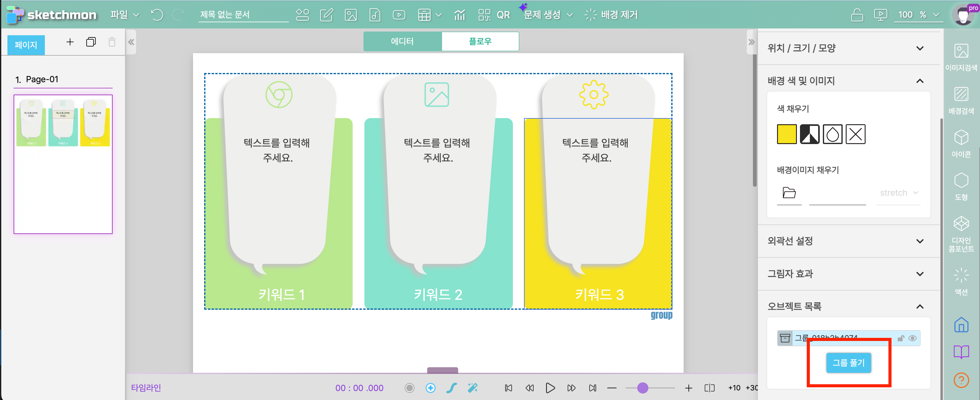The image size is (980, 400).
Task: Toggle group layer visibility eye
Action: point(912,338)
